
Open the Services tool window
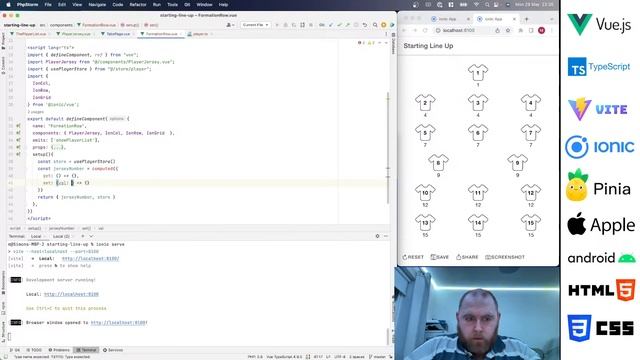coord(113,350)
